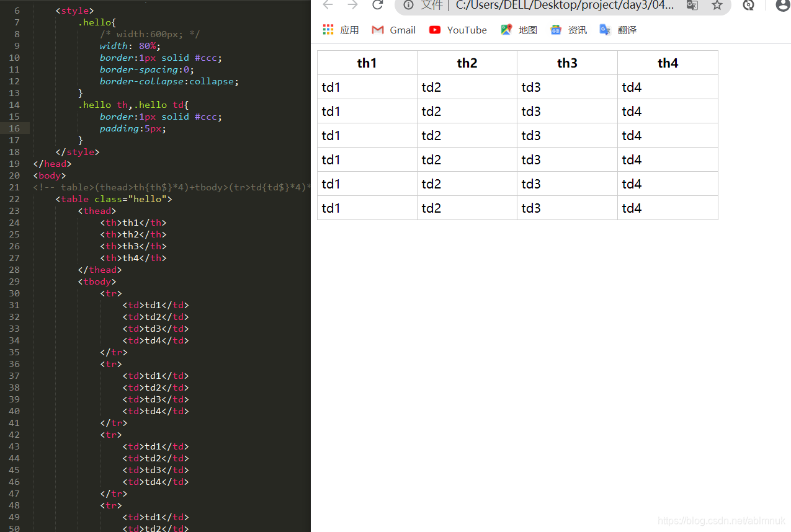Screen dimensions: 791x532
Task: Click the Google News 资讯 bookmark icon
Action: click(556, 30)
